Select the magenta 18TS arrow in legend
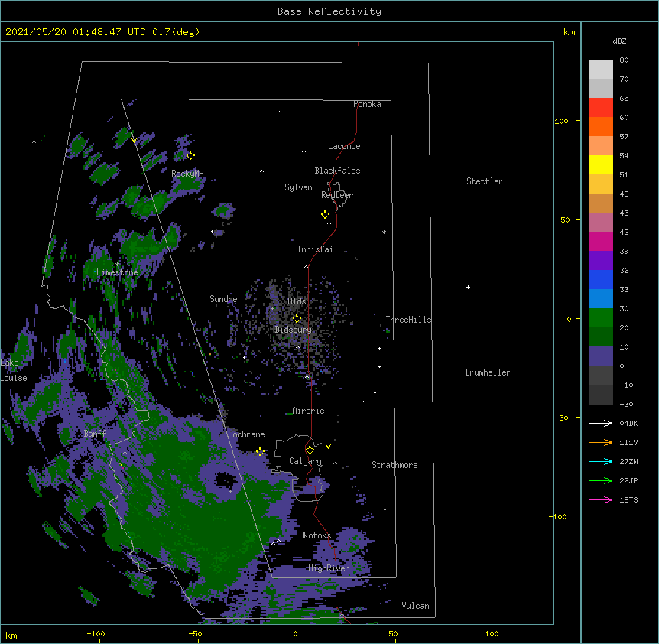Viewport: 659px width, 644px height. (601, 499)
